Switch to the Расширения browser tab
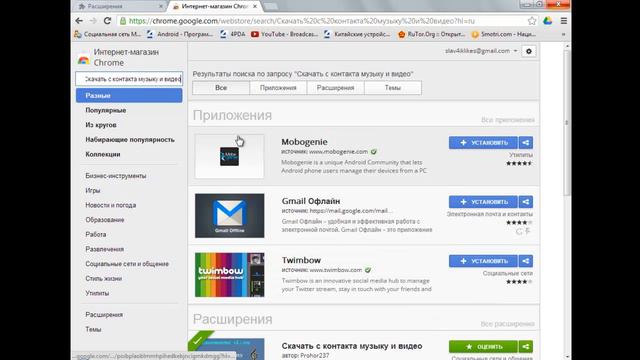640x360 pixels. 120,6
